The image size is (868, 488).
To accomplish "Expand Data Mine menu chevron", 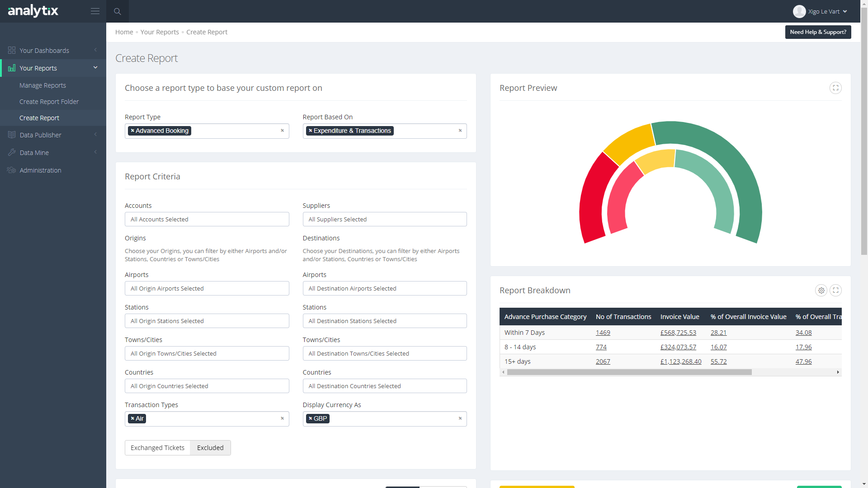I will pyautogui.click(x=95, y=152).
